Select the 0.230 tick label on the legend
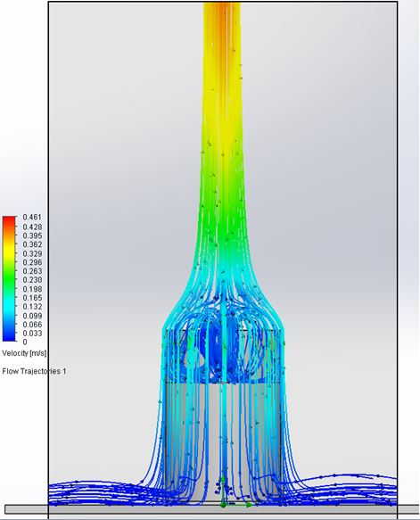 32,280
